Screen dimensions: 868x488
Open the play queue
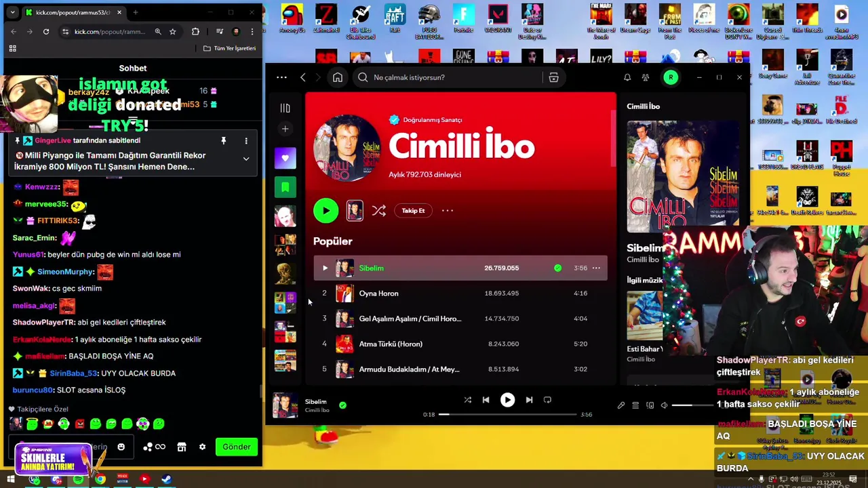[x=635, y=405]
